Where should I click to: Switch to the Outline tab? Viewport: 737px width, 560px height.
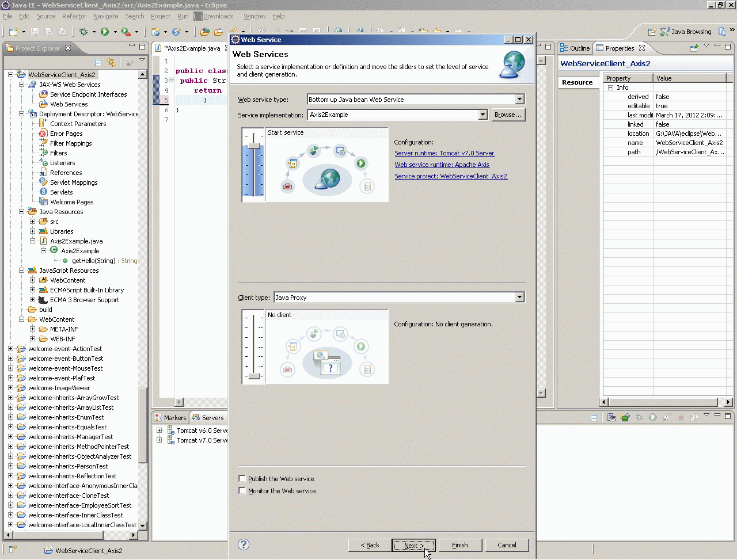(575, 48)
